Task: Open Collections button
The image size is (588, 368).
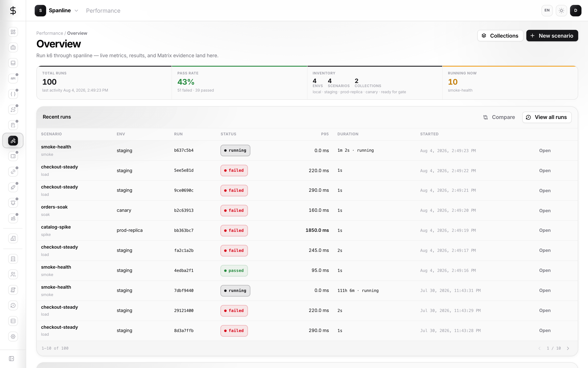Action: click(x=500, y=36)
